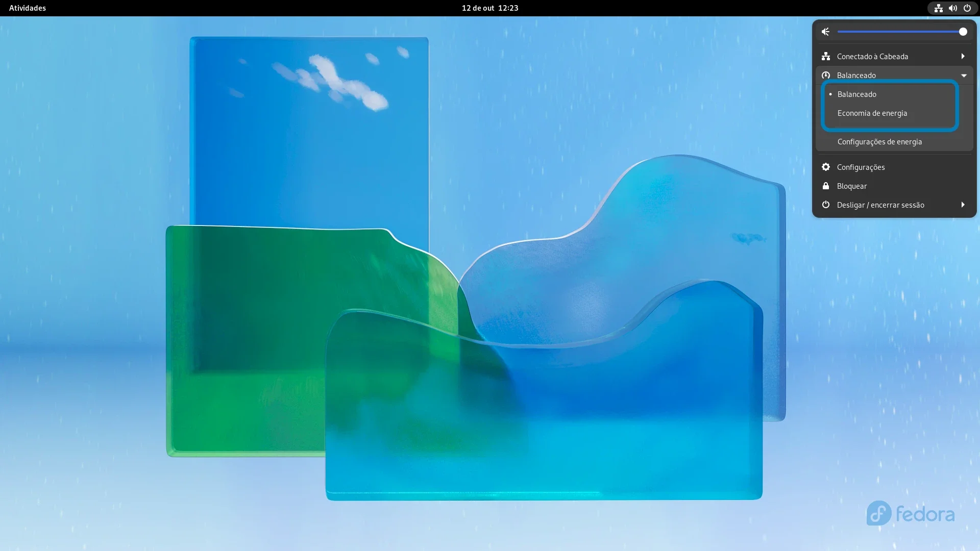This screenshot has width=980, height=551.
Task: Open system Configurações
Action: pyautogui.click(x=894, y=167)
